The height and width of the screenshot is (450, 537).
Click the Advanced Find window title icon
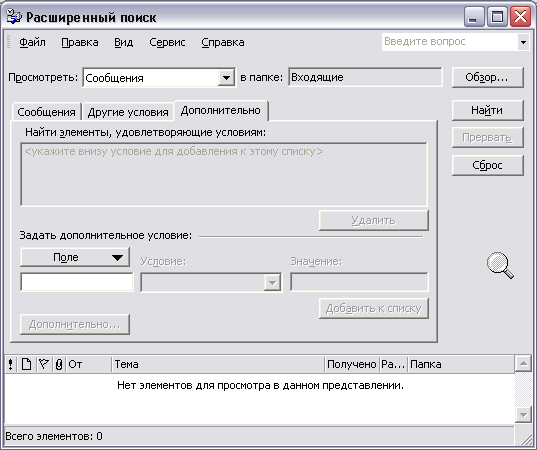tap(14, 17)
